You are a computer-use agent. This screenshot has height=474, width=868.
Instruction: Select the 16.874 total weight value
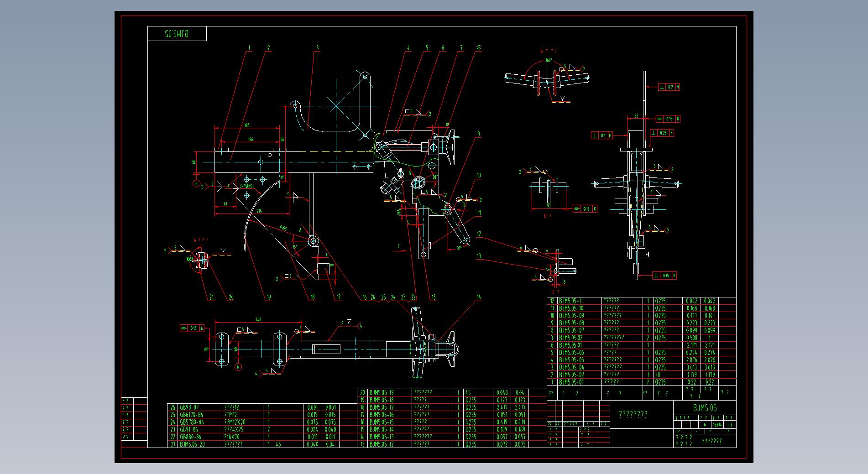coord(717,425)
